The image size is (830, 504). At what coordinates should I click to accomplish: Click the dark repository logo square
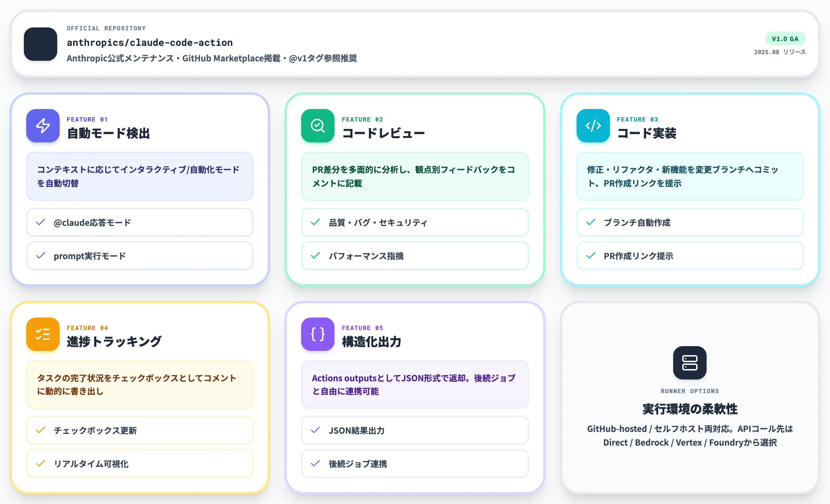(41, 44)
